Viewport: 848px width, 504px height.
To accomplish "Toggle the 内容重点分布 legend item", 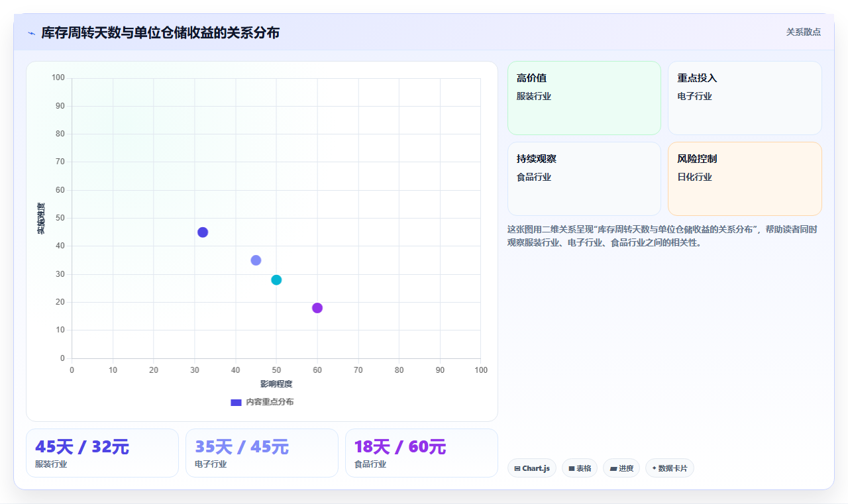I will point(262,402).
